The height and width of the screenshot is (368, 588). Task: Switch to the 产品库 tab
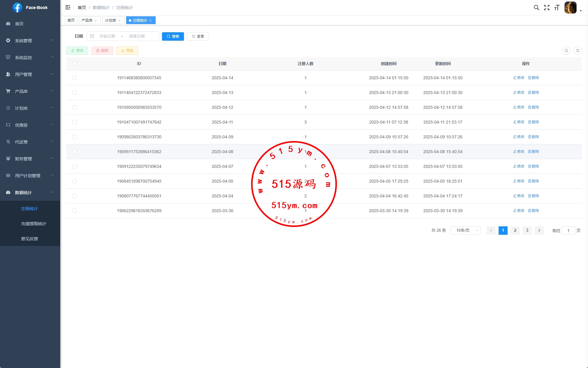[87, 20]
